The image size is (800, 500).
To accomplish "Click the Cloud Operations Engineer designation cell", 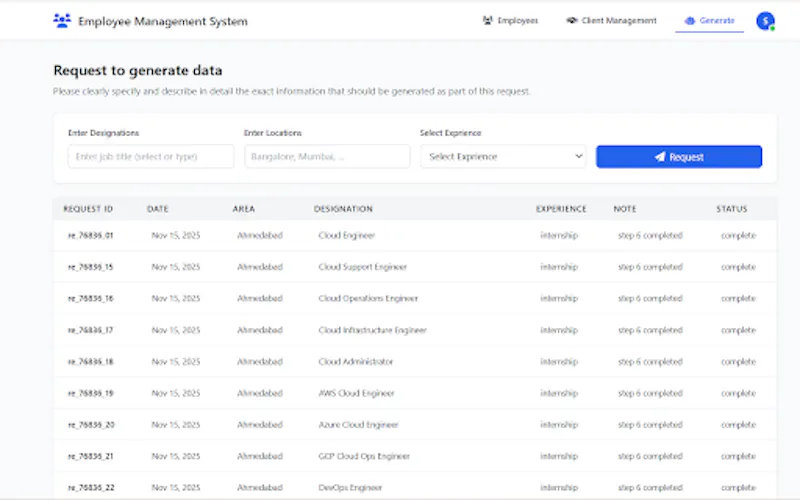I will click(x=368, y=298).
